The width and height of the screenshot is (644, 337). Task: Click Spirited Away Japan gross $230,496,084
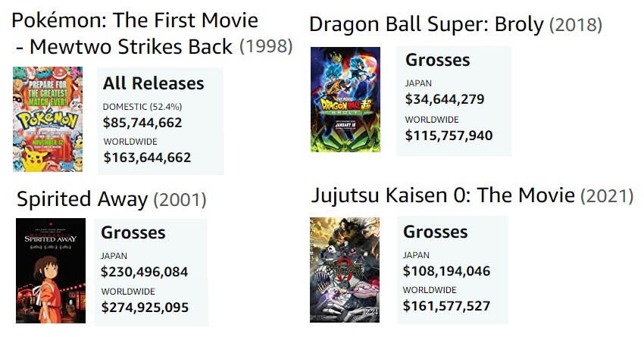click(144, 271)
